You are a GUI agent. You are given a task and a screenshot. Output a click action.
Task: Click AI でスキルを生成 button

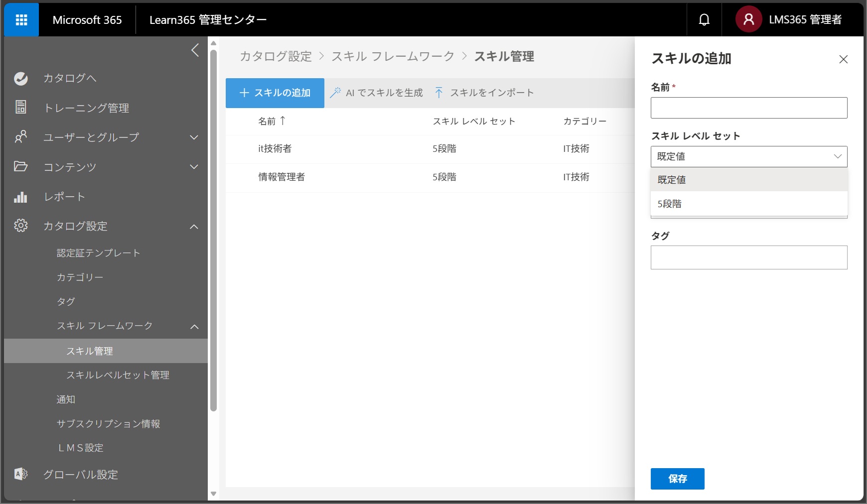pos(376,93)
